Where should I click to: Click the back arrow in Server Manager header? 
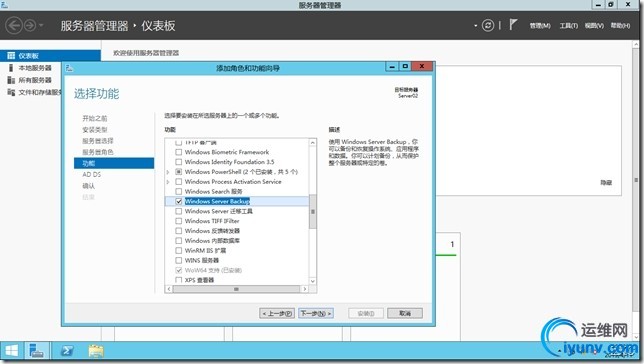[14, 25]
